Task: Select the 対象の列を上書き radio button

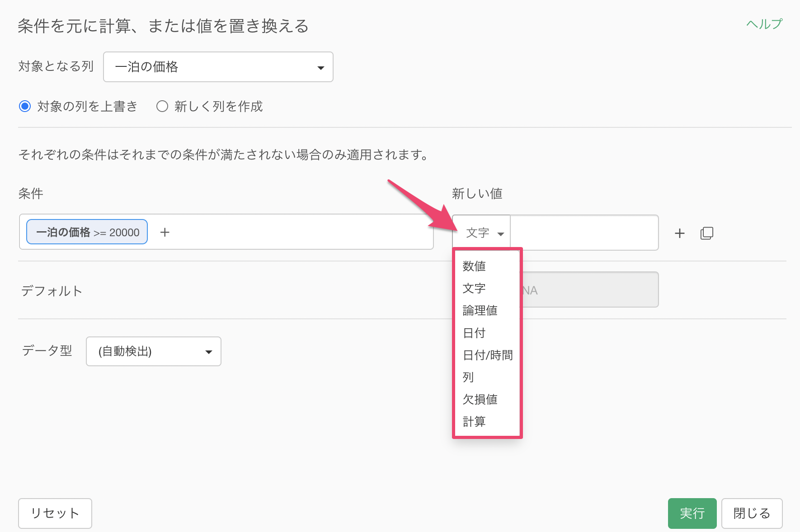Action: (25, 107)
